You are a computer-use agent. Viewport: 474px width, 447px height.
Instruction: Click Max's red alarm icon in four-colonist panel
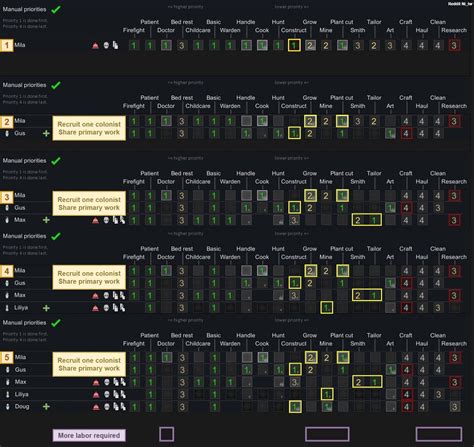click(x=95, y=295)
